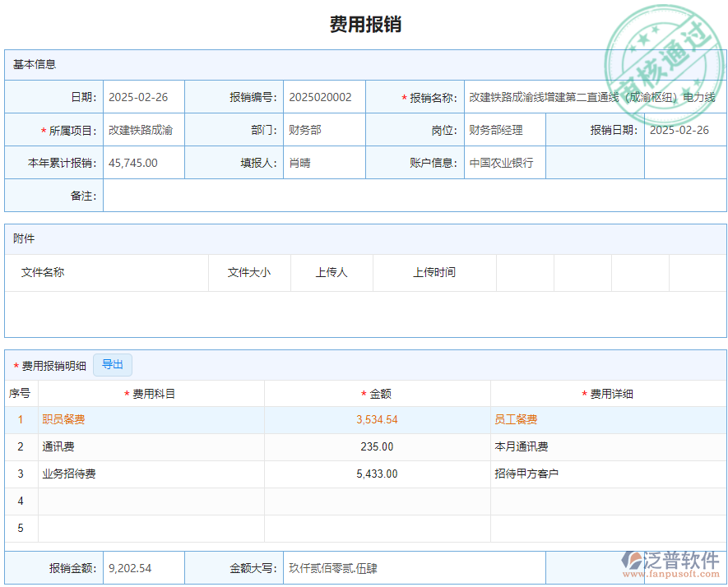Click the 账户信息 field 中国农业银行

pos(502,162)
